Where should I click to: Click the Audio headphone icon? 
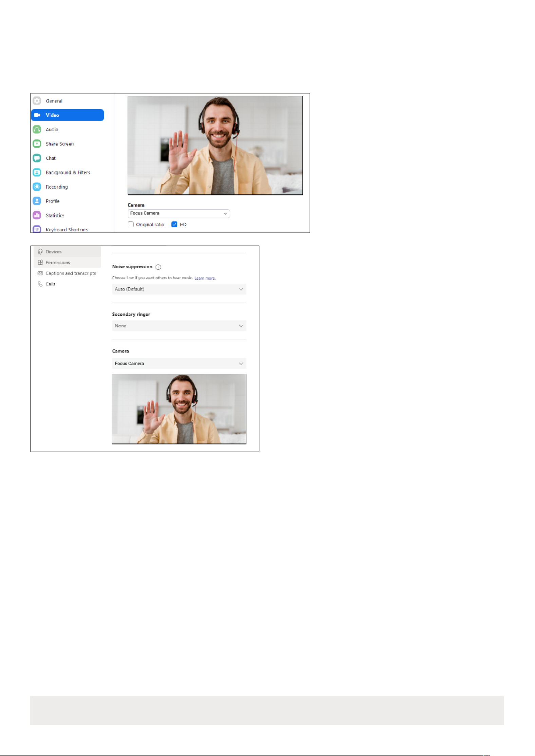pyautogui.click(x=37, y=129)
